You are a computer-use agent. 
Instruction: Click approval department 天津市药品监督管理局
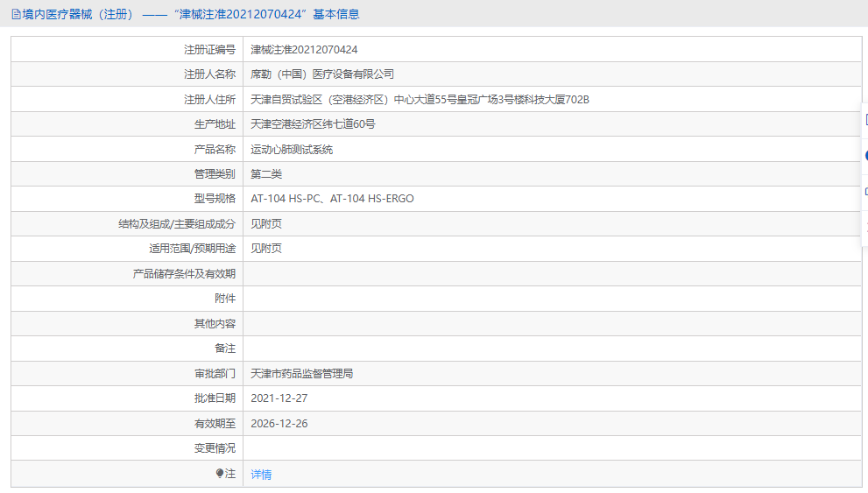[301, 374]
